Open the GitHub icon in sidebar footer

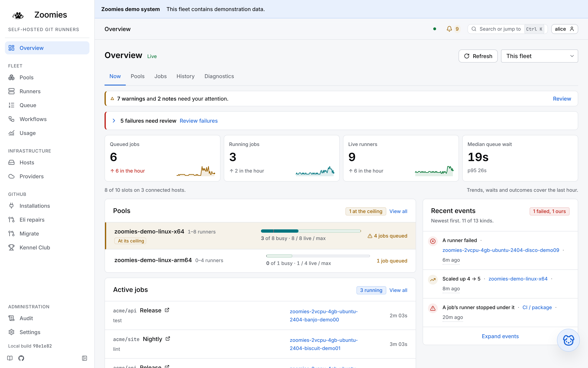[x=21, y=358]
